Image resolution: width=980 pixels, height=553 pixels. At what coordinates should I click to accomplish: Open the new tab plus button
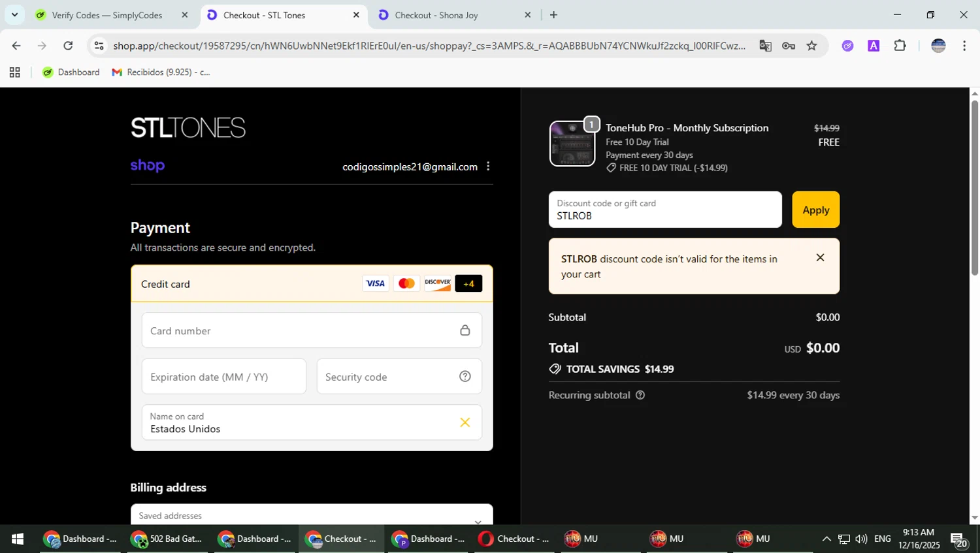(x=553, y=15)
